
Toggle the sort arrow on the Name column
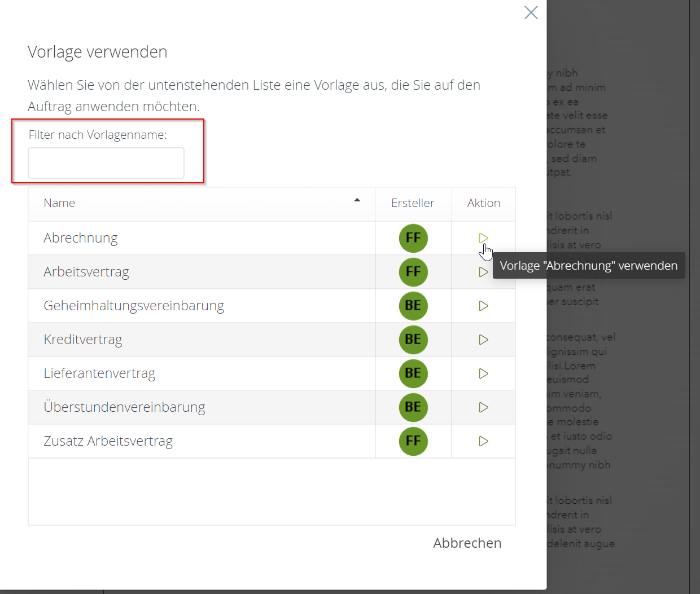tap(357, 200)
